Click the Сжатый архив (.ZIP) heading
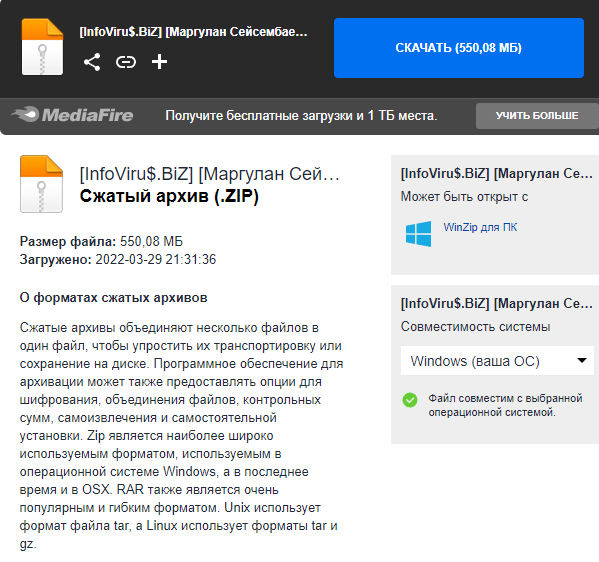Screen dimensions: 599x562 pyautogui.click(x=169, y=196)
